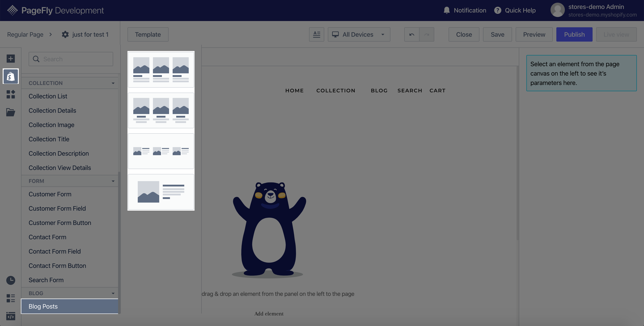Image resolution: width=644 pixels, height=326 pixels.
Task: Collapse the BLOG section
Action: coord(113,293)
